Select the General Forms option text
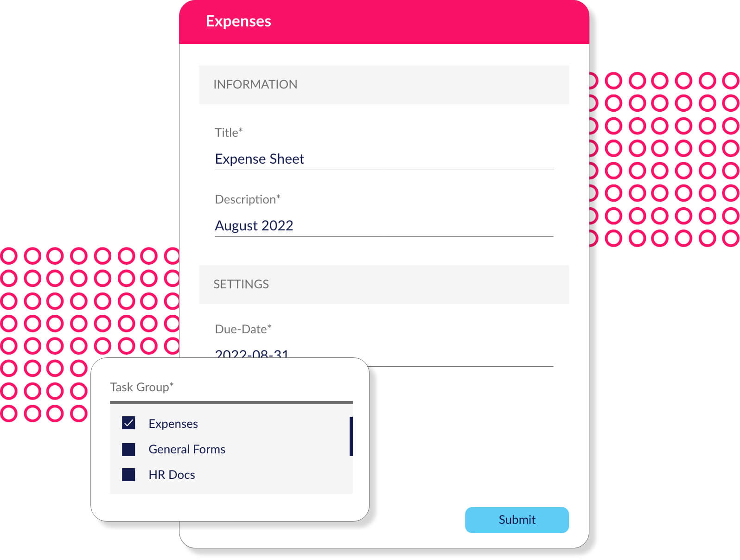The height and width of the screenshot is (560, 740). point(187,449)
